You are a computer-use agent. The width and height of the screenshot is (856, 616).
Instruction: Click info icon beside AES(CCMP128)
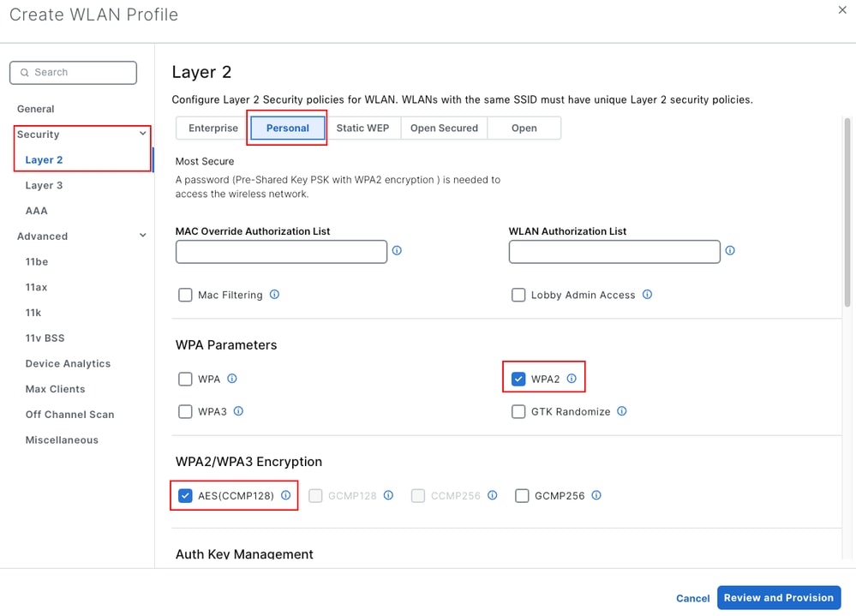(x=285, y=495)
